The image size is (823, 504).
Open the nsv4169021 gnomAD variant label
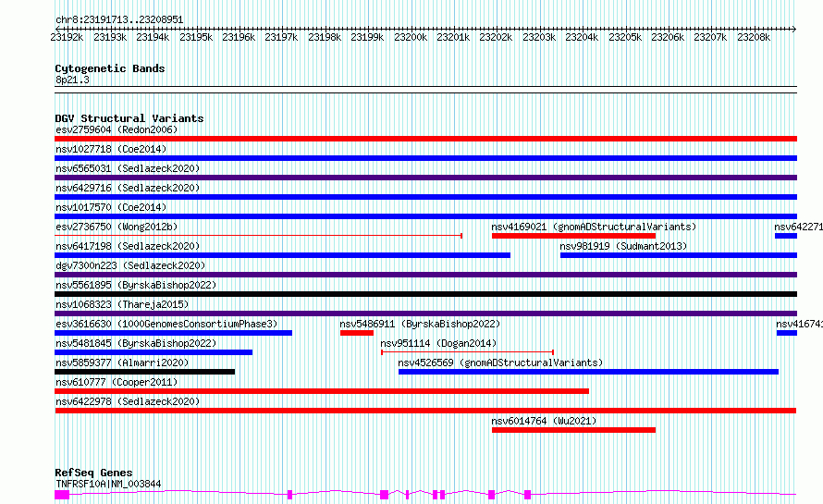coord(594,227)
